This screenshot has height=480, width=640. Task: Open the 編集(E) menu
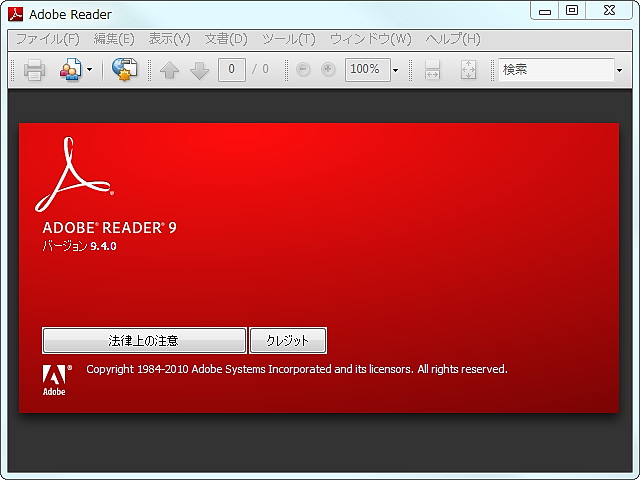tap(114, 39)
